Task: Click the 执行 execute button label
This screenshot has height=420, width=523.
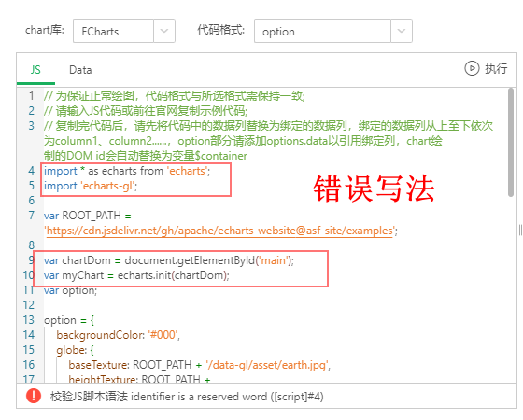Action: [x=496, y=69]
